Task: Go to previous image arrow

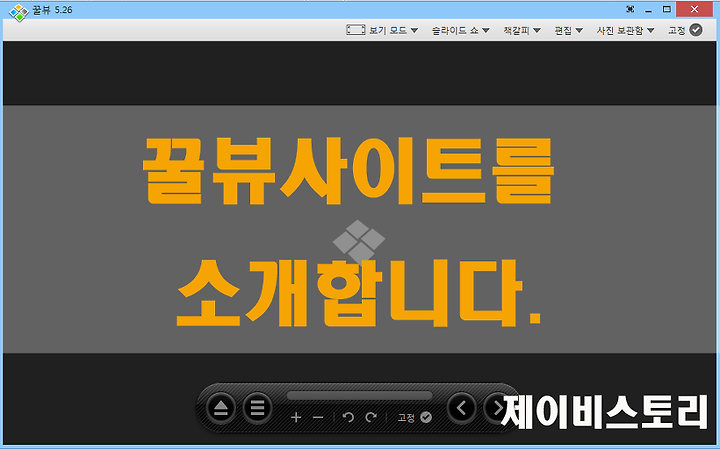Action: click(461, 408)
